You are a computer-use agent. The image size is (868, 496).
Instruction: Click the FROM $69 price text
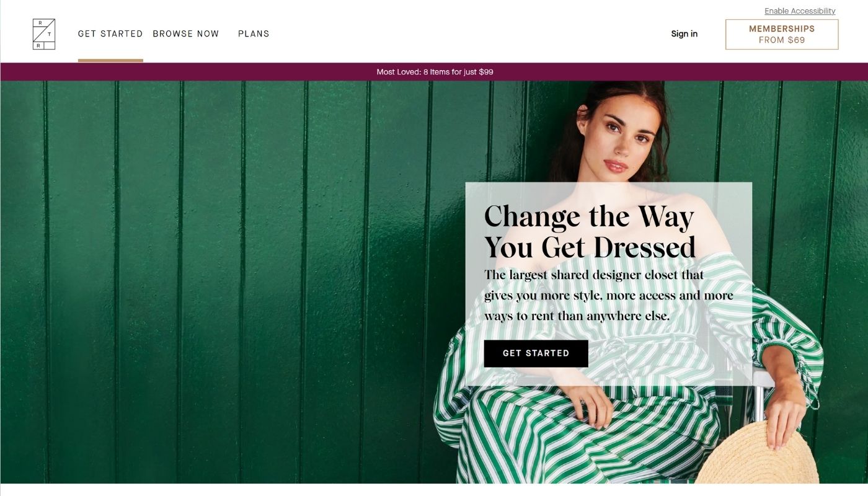pyautogui.click(x=782, y=40)
